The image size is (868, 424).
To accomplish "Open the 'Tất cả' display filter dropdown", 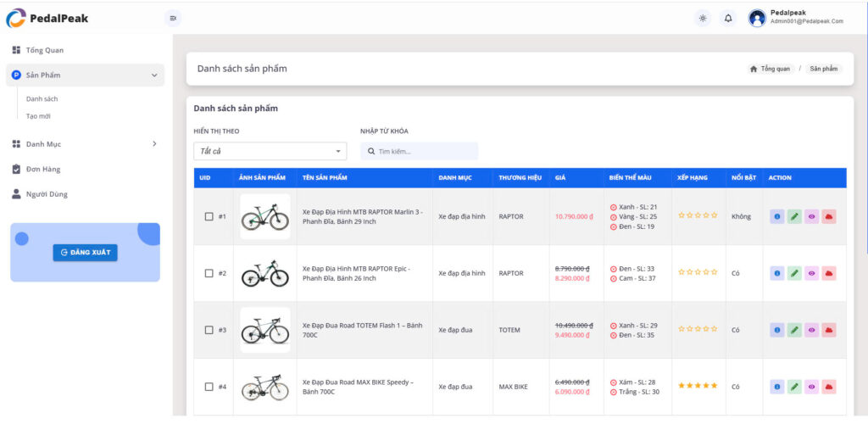I will point(270,151).
